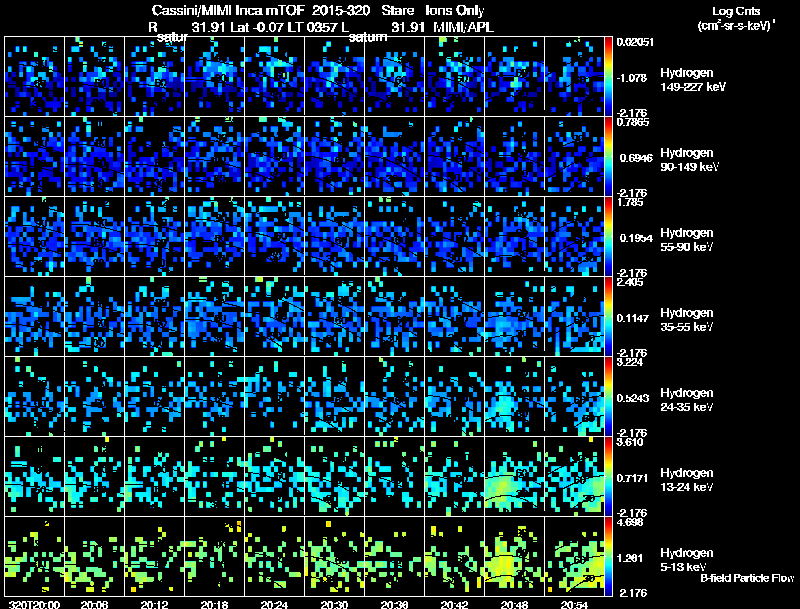Click the 'Hydrogen 149-227 keV' row label

692,80
